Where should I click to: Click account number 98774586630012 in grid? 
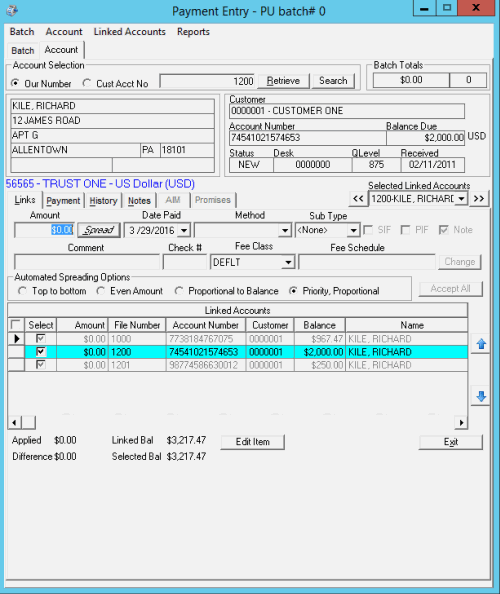tap(205, 365)
